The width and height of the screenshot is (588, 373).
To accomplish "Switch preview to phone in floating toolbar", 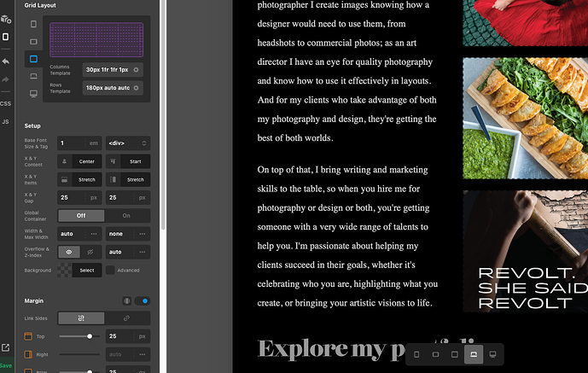I will click(416, 354).
